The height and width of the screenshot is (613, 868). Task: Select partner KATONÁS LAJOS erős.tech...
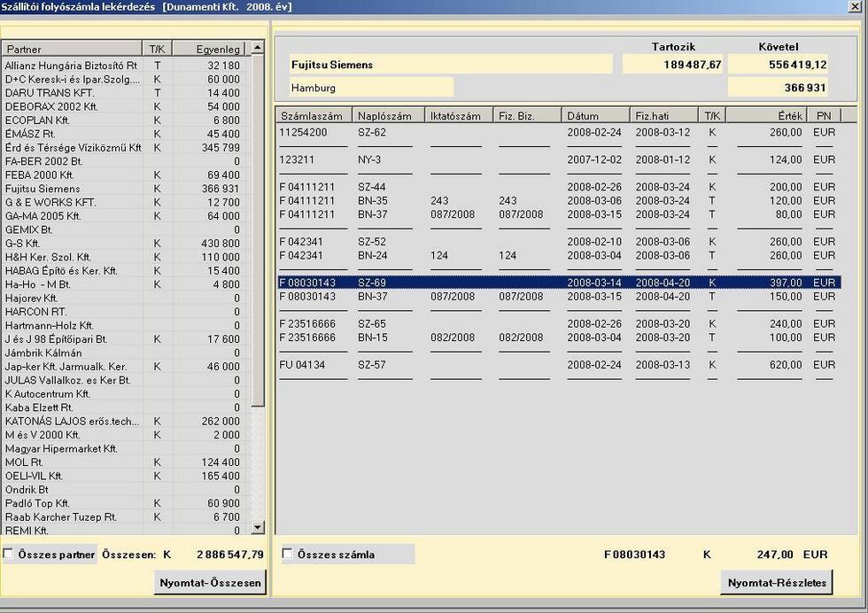click(x=126, y=421)
